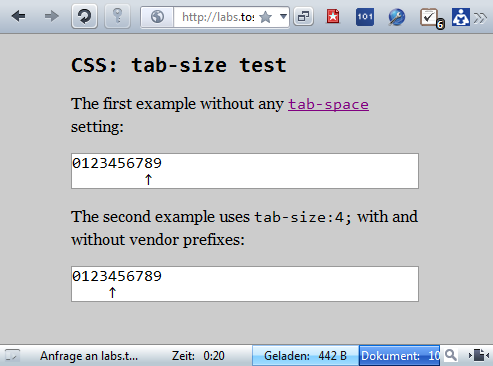Screen dimensions: 493x366
Task: Click the blue person reader extension icon
Action: coord(461,17)
